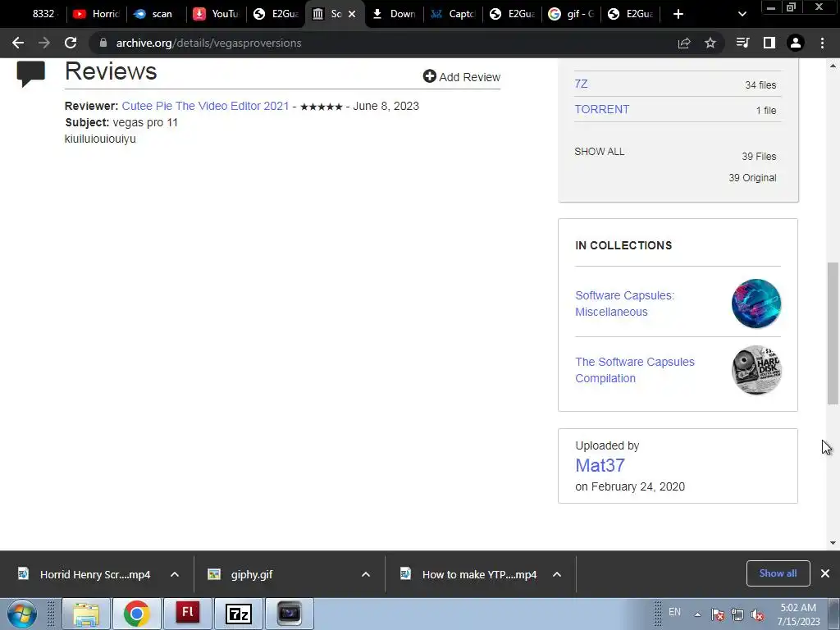Expand options for How to make YTP mp4
The width and height of the screenshot is (840, 630).
(x=557, y=574)
